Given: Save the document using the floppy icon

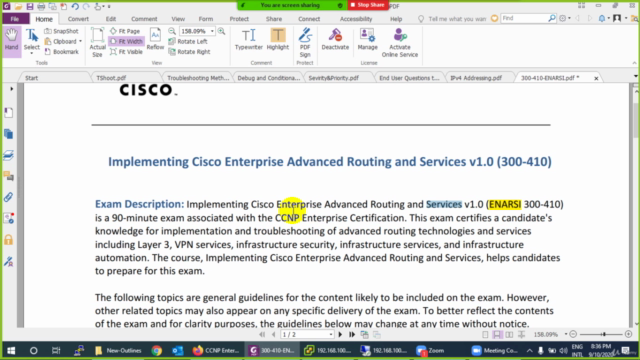Looking at the screenshot, I should [29, 6].
